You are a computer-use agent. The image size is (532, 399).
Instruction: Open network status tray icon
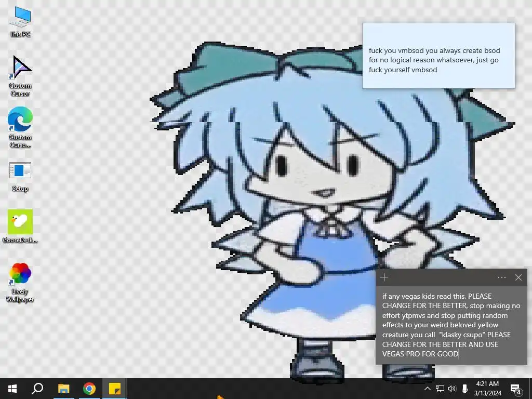440,389
